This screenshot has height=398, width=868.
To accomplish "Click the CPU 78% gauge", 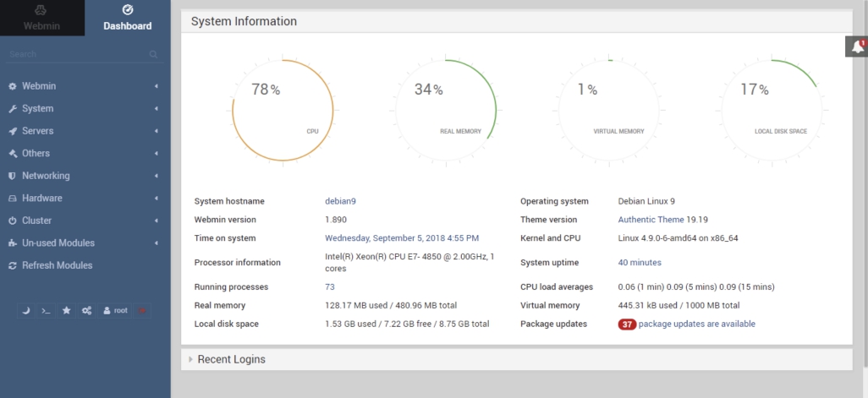I will [283, 111].
